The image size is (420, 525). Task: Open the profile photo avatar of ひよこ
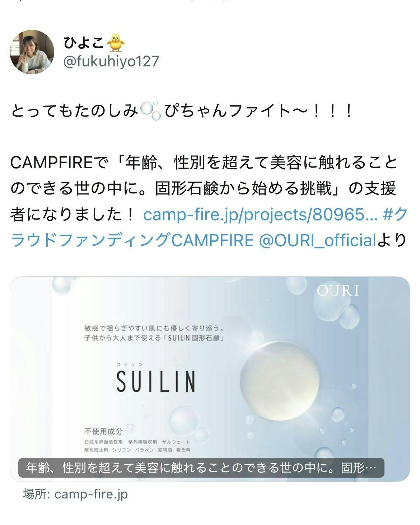(32, 52)
